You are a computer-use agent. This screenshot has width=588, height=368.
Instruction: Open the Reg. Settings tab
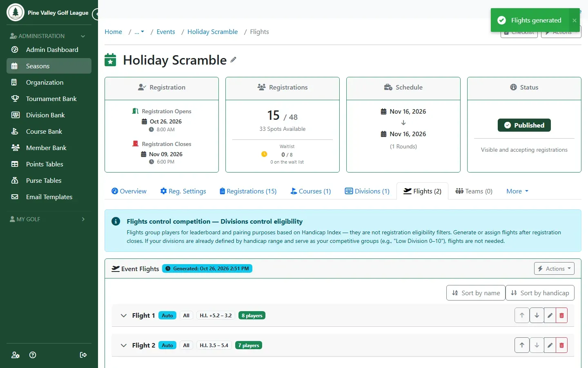point(183,191)
